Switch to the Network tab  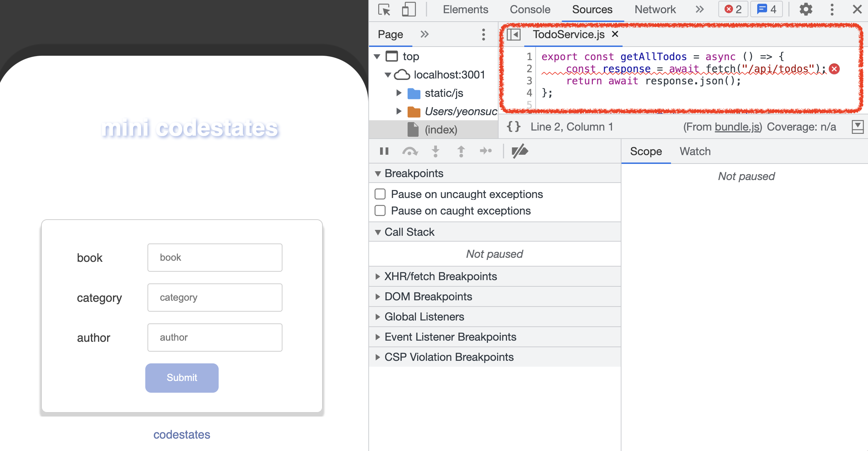tap(655, 10)
